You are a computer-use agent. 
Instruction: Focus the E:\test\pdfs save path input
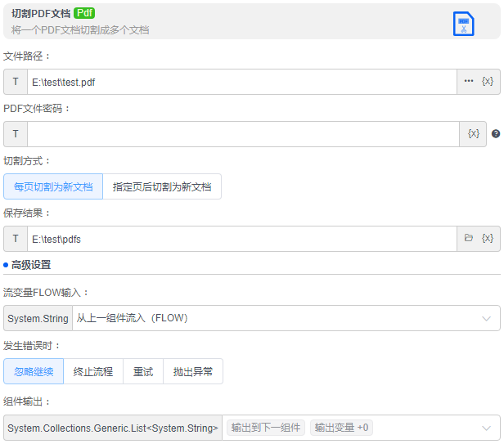[242, 239]
